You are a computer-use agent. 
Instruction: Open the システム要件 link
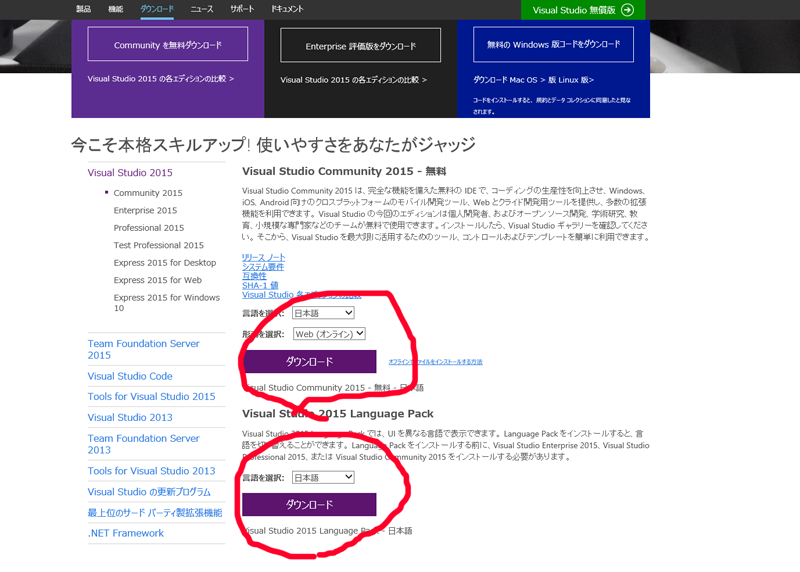[x=262, y=267]
